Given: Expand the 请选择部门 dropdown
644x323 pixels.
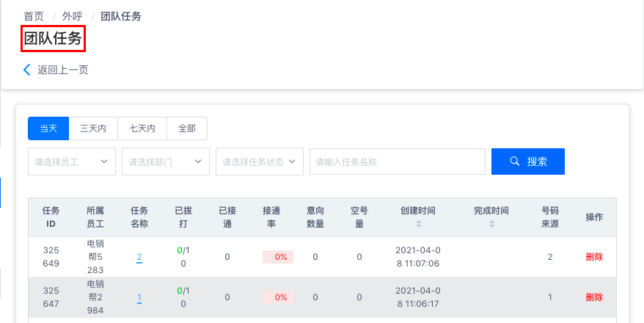Looking at the screenshot, I should click(x=166, y=161).
